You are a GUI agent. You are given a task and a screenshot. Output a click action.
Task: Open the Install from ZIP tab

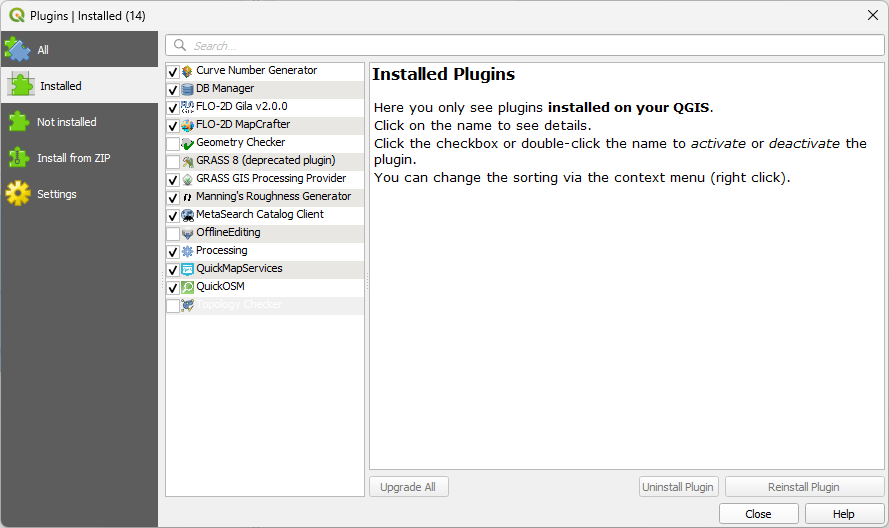click(78, 158)
